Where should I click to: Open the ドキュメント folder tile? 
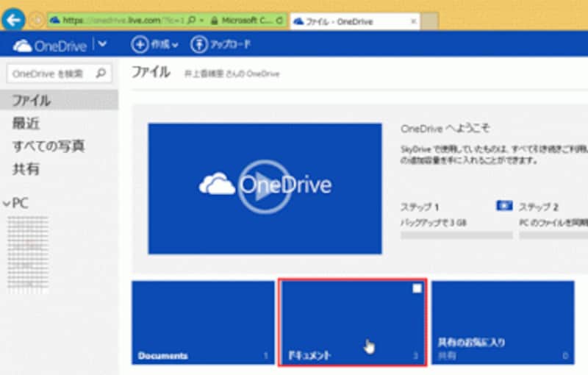coord(352,323)
